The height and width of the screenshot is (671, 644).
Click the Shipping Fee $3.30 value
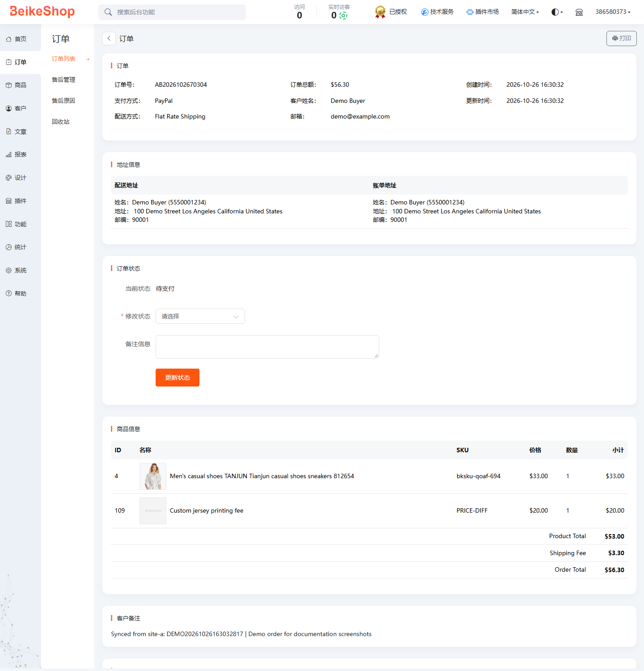[x=616, y=553]
